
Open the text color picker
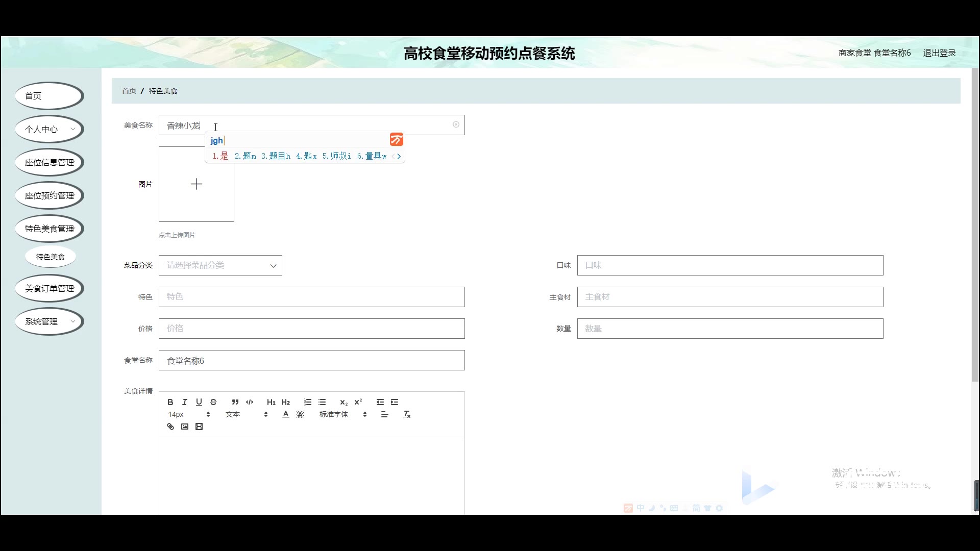pos(286,414)
